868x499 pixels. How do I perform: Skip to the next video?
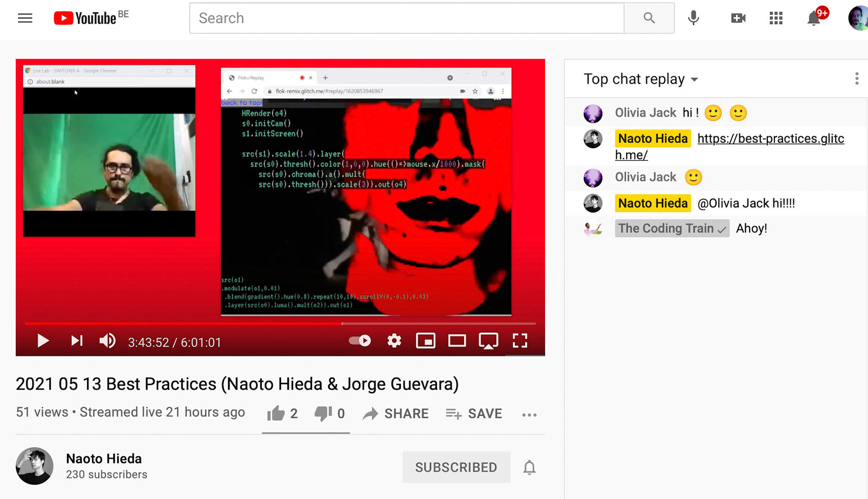pyautogui.click(x=77, y=341)
